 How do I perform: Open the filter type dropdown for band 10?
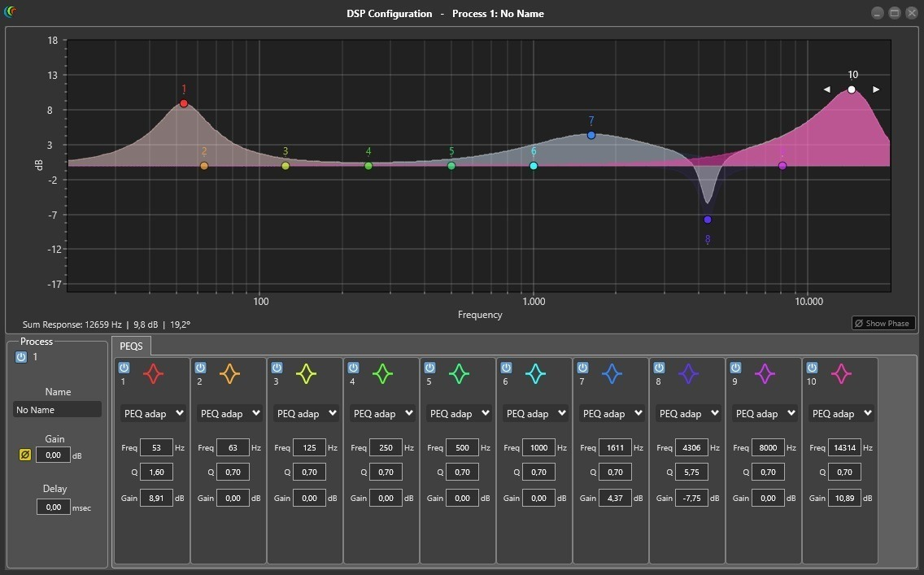[841, 413]
